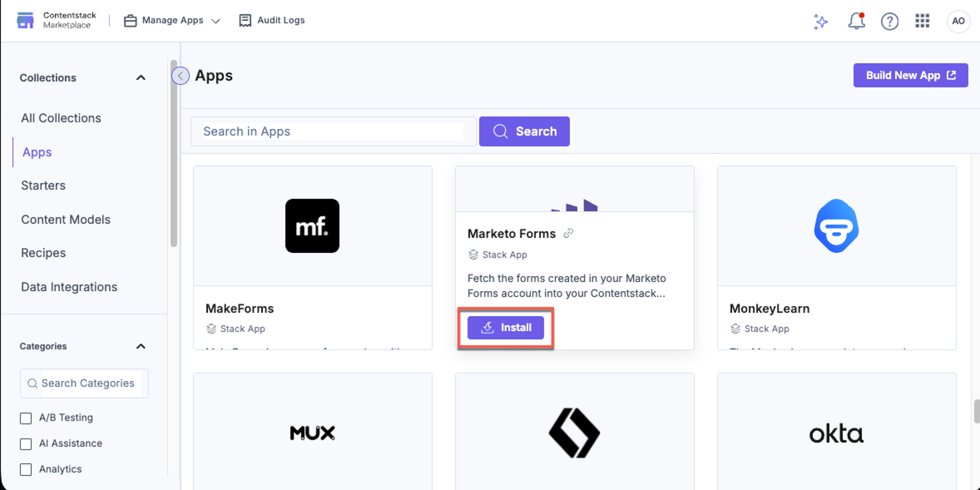Click Stack App icon under MakeForms
The image size is (980, 490).
tap(211, 329)
